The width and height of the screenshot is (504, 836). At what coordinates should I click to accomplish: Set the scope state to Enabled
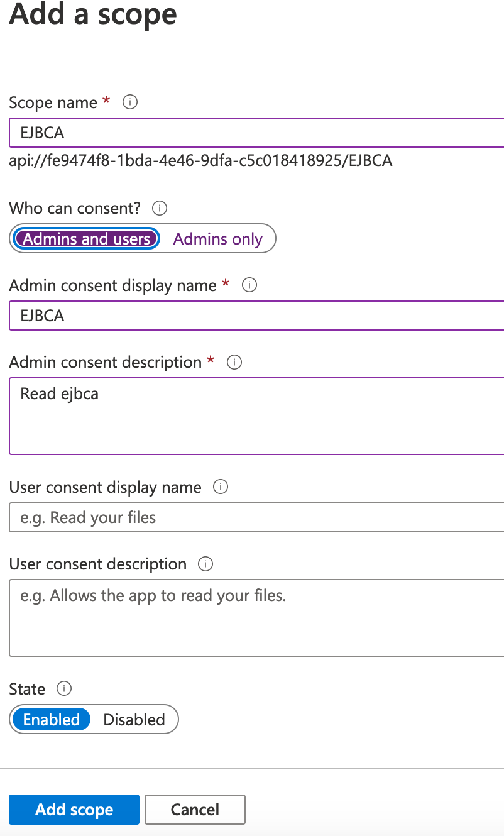[x=52, y=720]
